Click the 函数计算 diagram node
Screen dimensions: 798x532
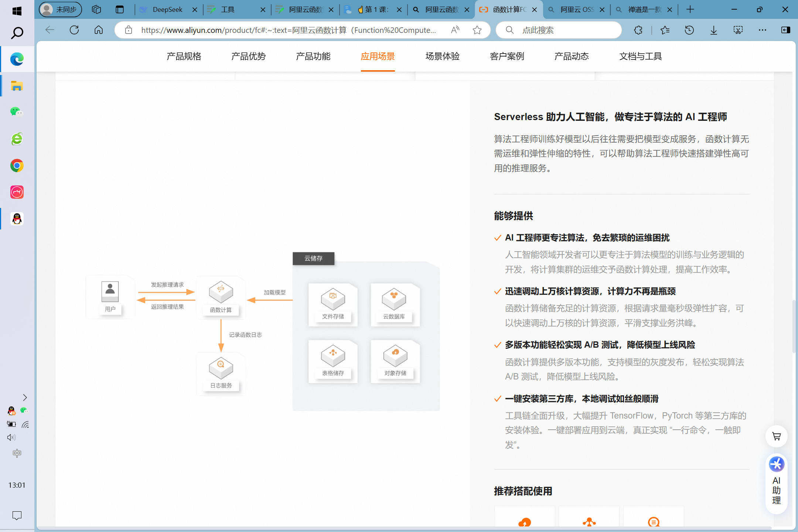click(x=221, y=297)
